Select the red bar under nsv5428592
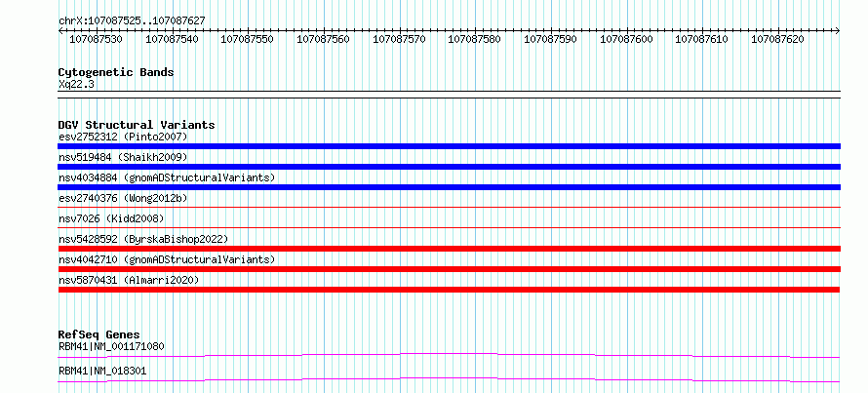Image resolution: width=868 pixels, height=393 pixels. pyautogui.click(x=449, y=249)
